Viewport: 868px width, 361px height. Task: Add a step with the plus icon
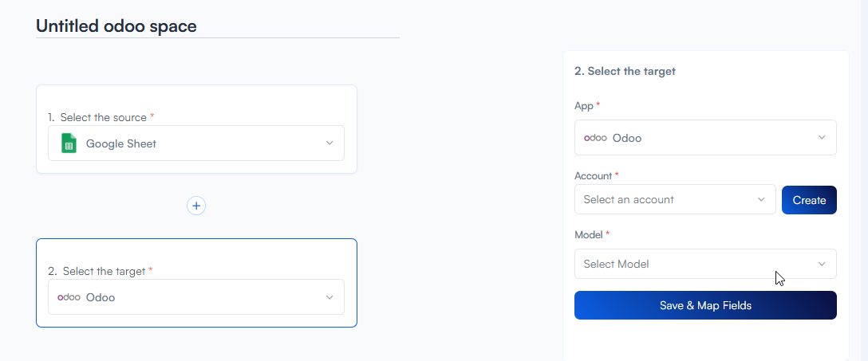click(196, 206)
